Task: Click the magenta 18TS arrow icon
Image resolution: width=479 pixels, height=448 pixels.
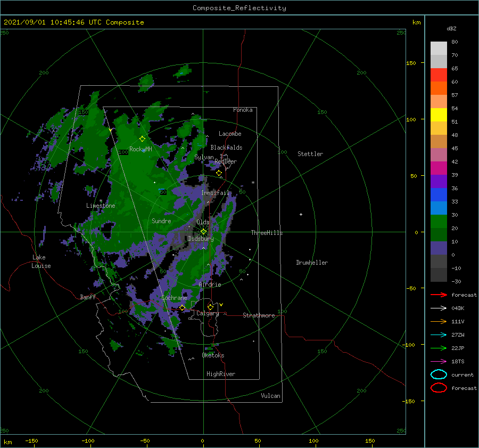Action: pyautogui.click(x=439, y=362)
